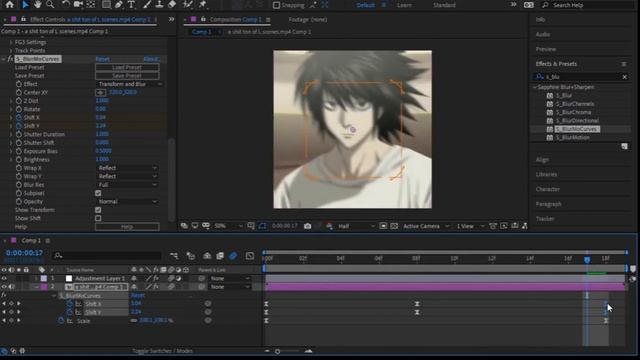Select the Default workspace tab
Screen dimensions: 640x360
[x=366, y=5]
